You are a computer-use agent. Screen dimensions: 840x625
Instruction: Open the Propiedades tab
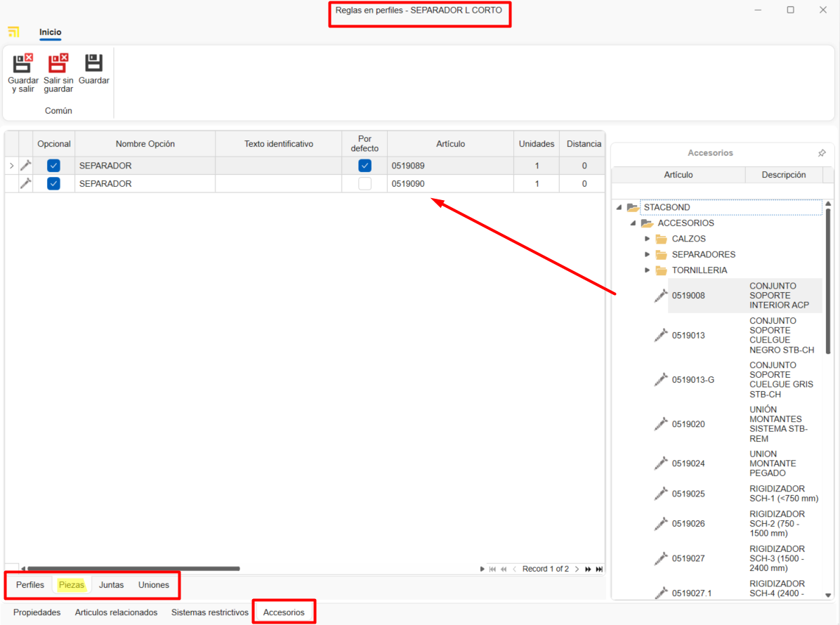pyautogui.click(x=37, y=612)
